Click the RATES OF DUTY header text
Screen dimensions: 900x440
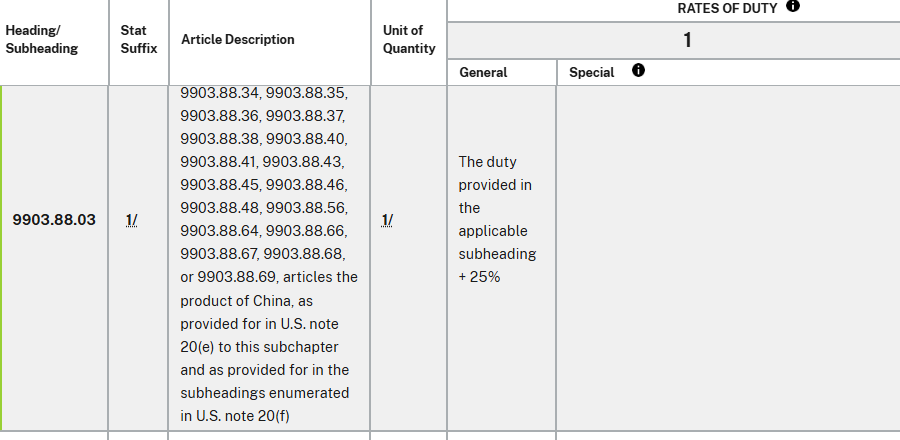[x=727, y=7]
